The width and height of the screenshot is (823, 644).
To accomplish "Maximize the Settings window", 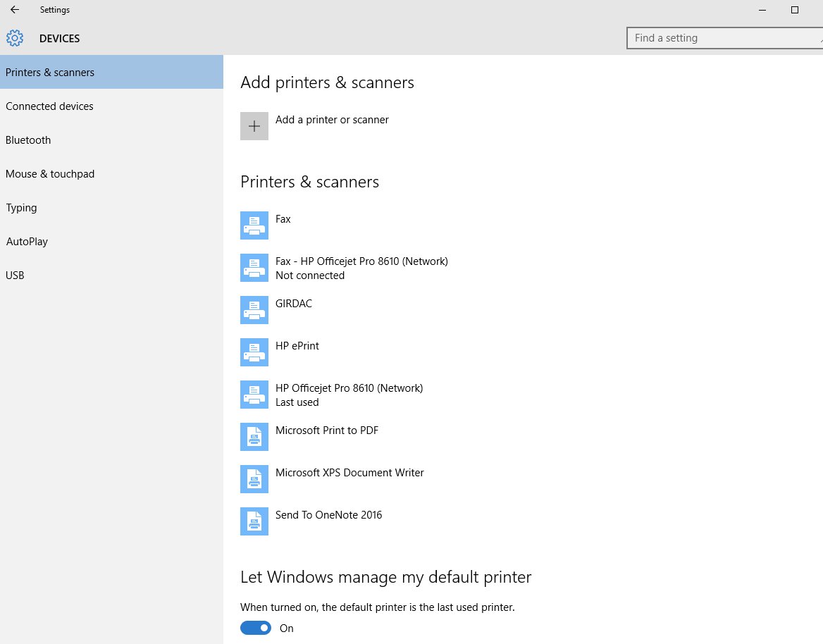I will point(795,10).
